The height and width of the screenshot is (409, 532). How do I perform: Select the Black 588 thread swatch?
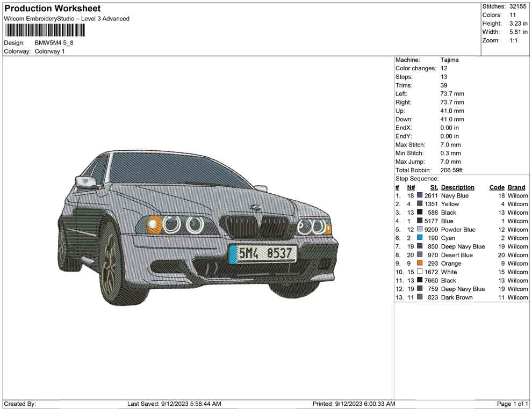click(x=420, y=213)
